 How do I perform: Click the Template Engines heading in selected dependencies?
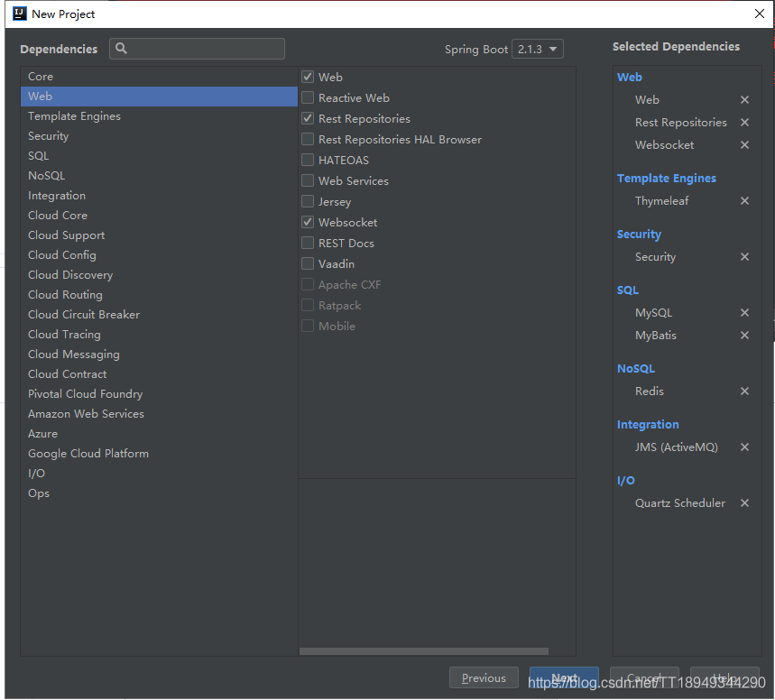click(666, 179)
